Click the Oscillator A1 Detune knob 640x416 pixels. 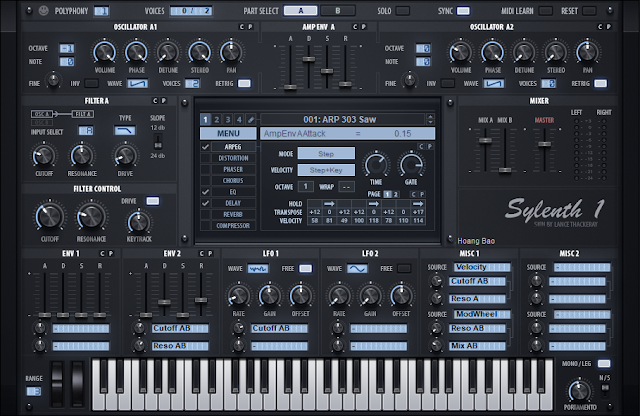click(x=168, y=52)
